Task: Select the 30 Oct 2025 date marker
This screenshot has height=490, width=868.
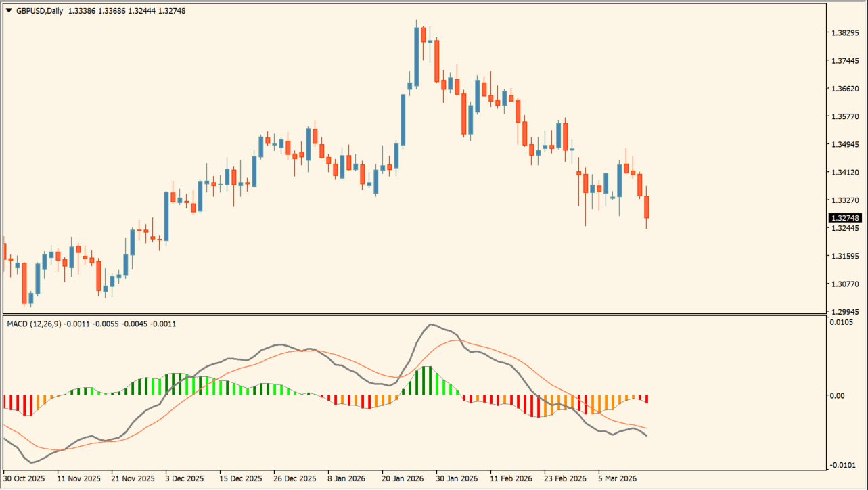Action: (x=25, y=478)
